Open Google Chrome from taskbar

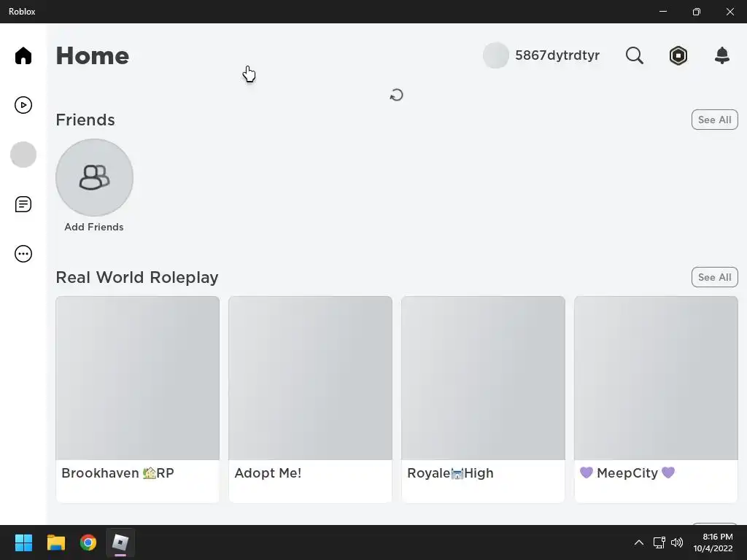88,542
